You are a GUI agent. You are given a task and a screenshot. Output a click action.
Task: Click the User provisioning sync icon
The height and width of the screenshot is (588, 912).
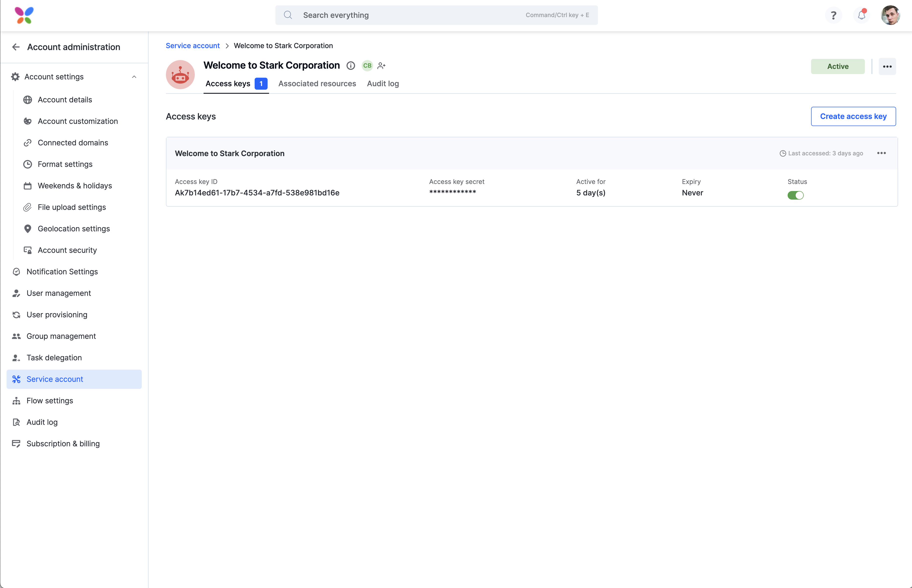tap(16, 315)
